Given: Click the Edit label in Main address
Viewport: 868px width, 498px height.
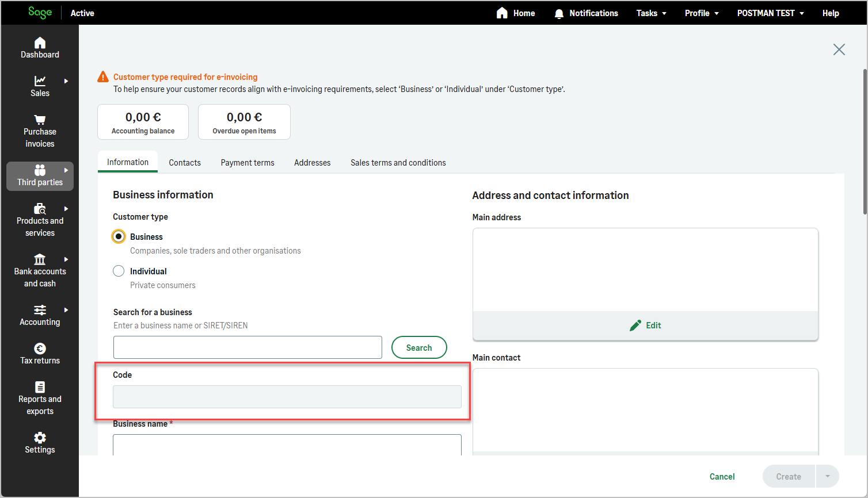Looking at the screenshot, I should pyautogui.click(x=653, y=325).
